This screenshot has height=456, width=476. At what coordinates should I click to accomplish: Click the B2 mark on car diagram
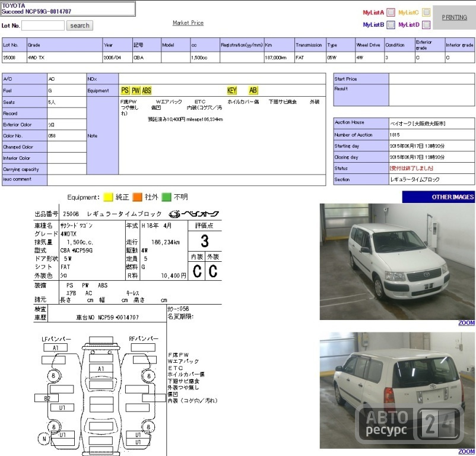pos(47,398)
